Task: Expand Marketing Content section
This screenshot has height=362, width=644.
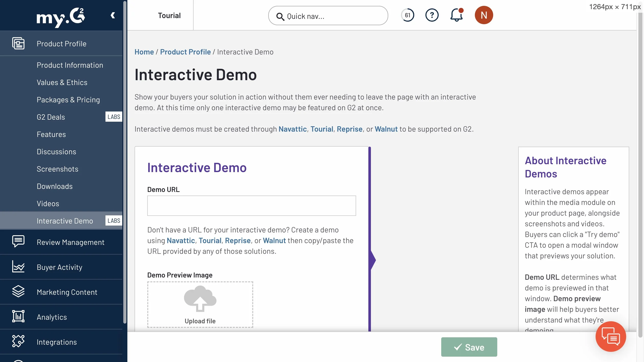Action: 61,292
